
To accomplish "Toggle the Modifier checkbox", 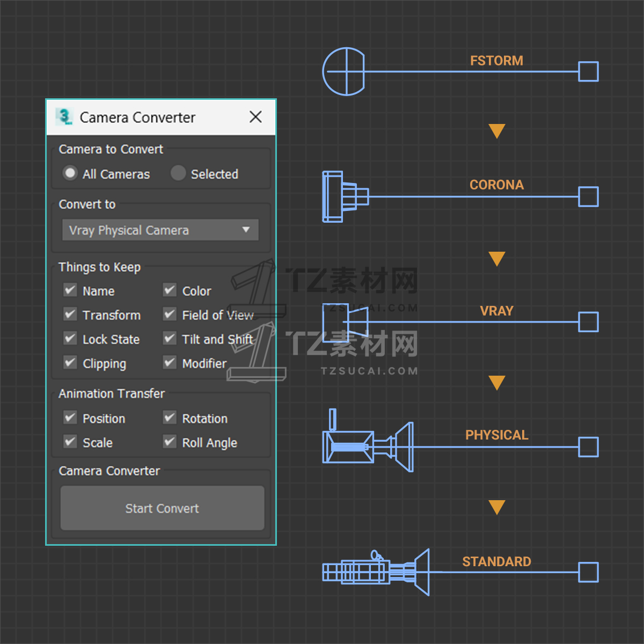I will [x=170, y=363].
